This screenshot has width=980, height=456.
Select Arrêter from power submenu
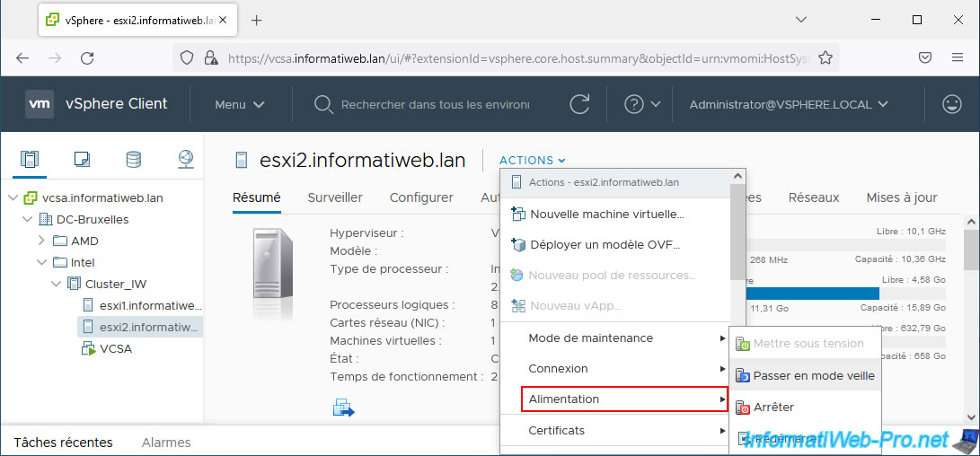(x=773, y=407)
